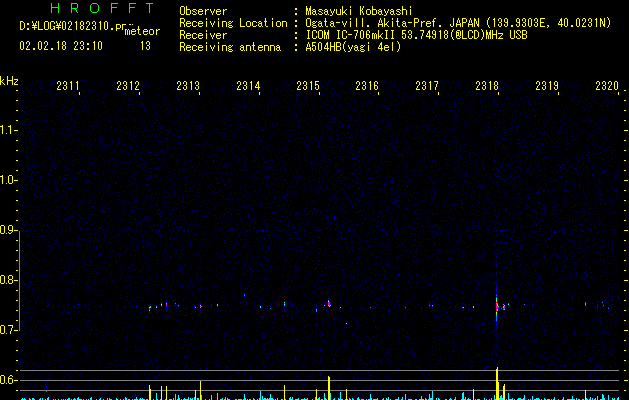Select observer name Masayuki Kobayashi
The width and height of the screenshot is (629, 400).
pos(359,11)
